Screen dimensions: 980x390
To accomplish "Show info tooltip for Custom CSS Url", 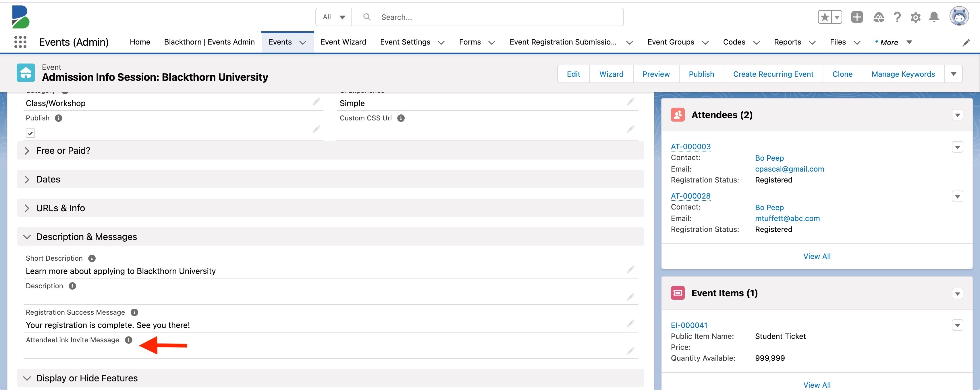I will pyautogui.click(x=401, y=118).
